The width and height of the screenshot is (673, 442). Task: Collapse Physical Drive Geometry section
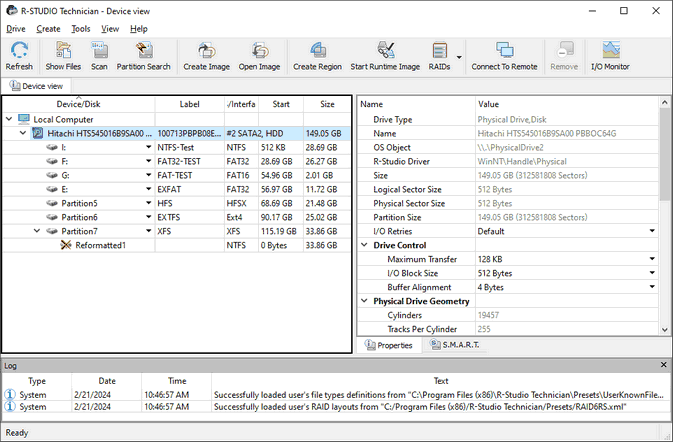(364, 300)
